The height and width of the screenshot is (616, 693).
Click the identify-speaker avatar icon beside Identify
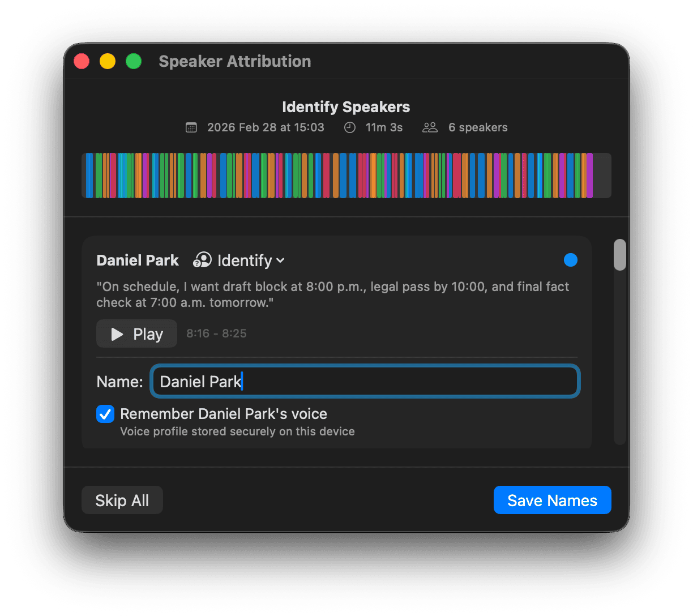tap(202, 260)
